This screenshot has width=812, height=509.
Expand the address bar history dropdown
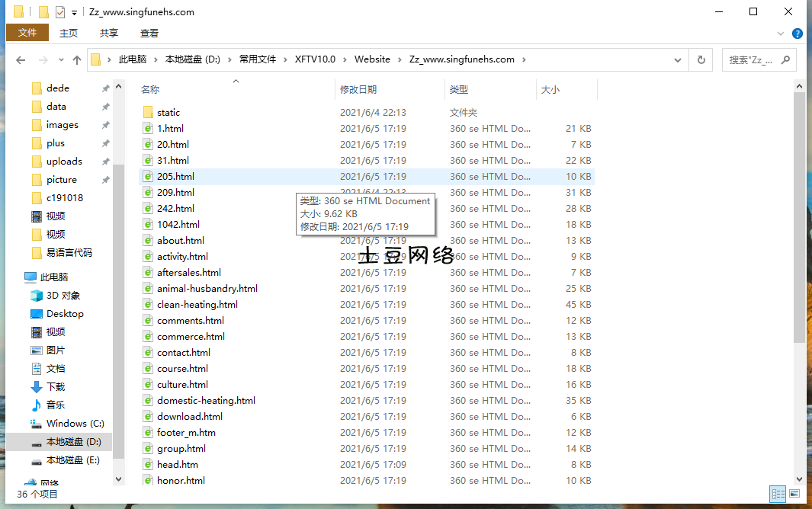pos(677,59)
